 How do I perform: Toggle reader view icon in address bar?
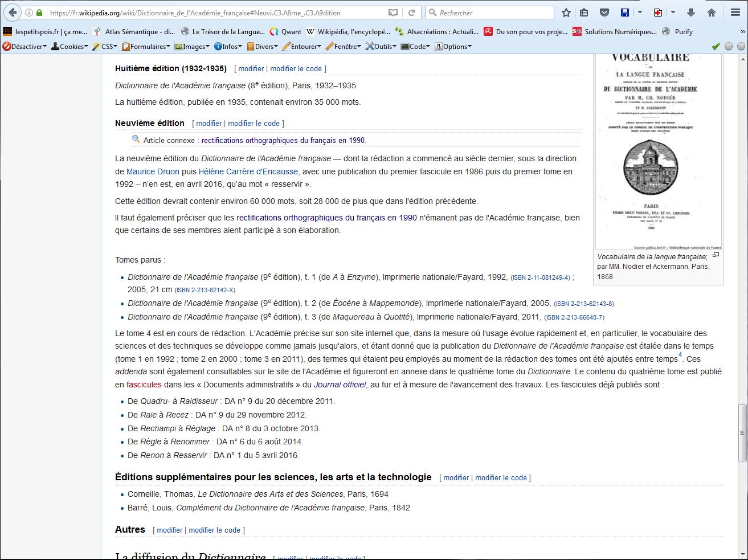(x=393, y=13)
